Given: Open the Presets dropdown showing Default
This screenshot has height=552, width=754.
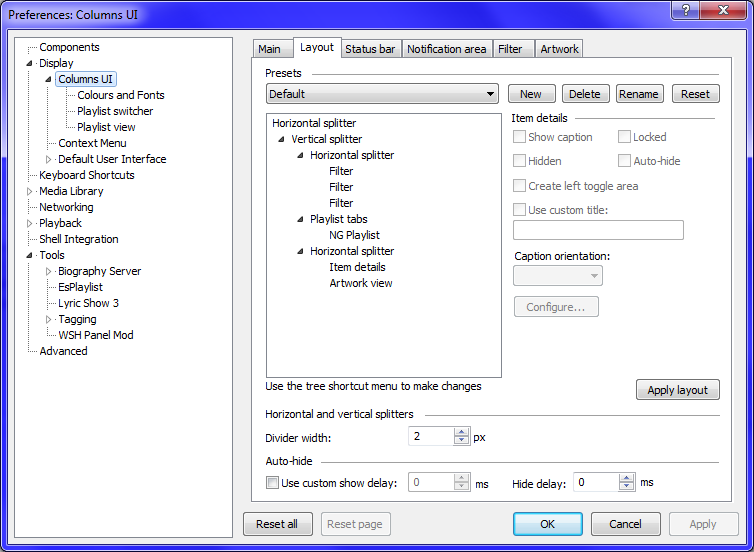Looking at the screenshot, I should 383,94.
